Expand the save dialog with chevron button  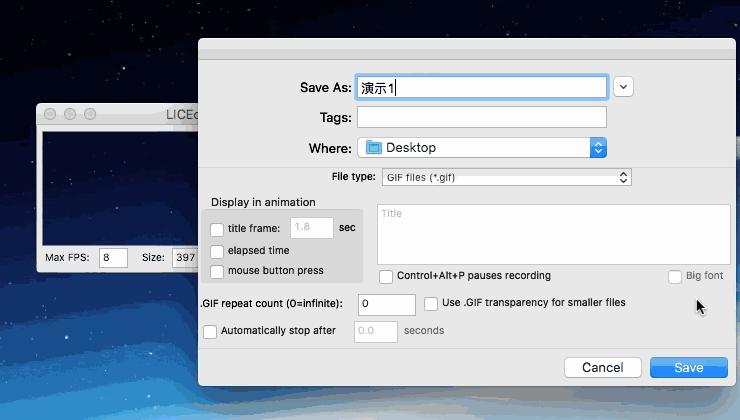[x=623, y=87]
